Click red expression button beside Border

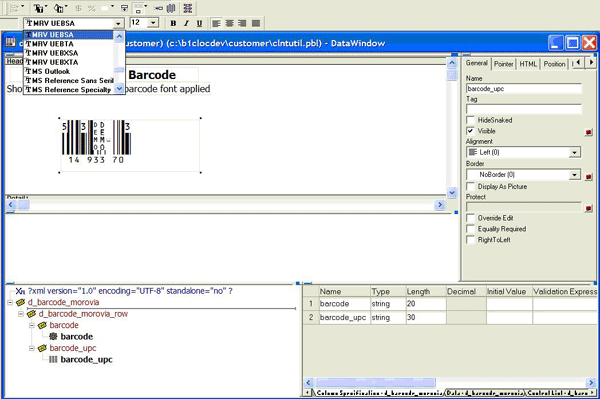tap(589, 177)
